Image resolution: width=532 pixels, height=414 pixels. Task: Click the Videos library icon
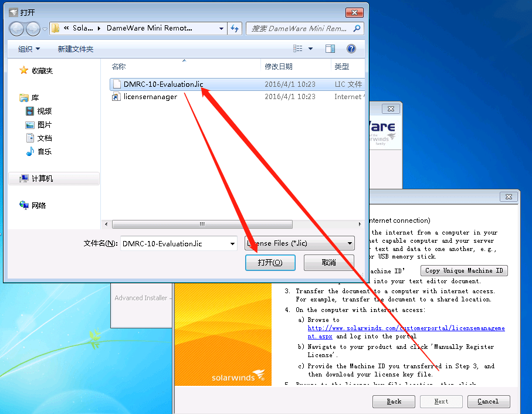tap(30, 111)
